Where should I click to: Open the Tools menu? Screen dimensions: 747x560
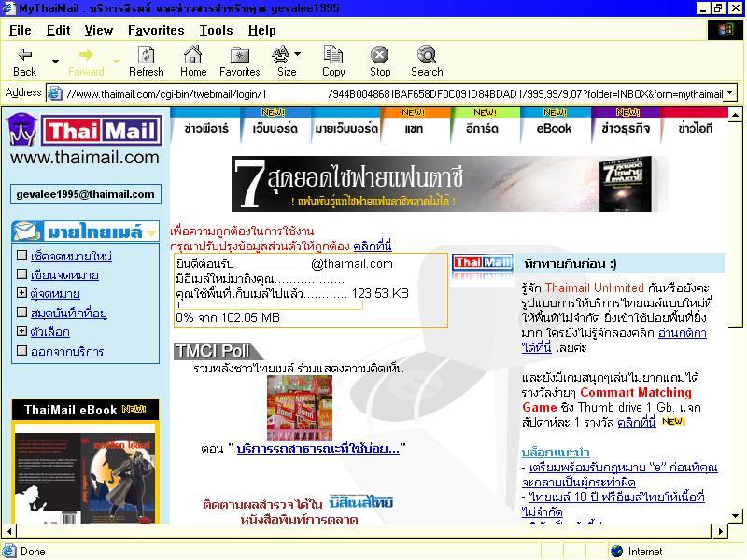click(216, 30)
